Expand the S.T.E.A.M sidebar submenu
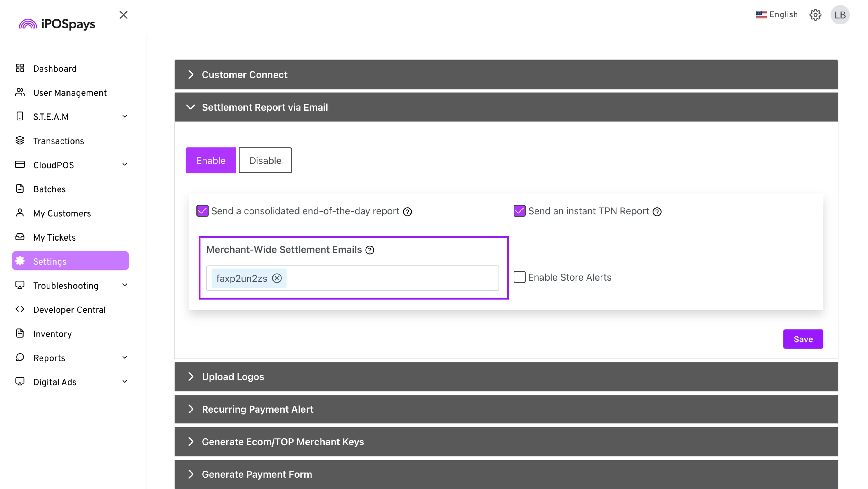Viewport: 868px width, 489px height. pyautogui.click(x=124, y=117)
